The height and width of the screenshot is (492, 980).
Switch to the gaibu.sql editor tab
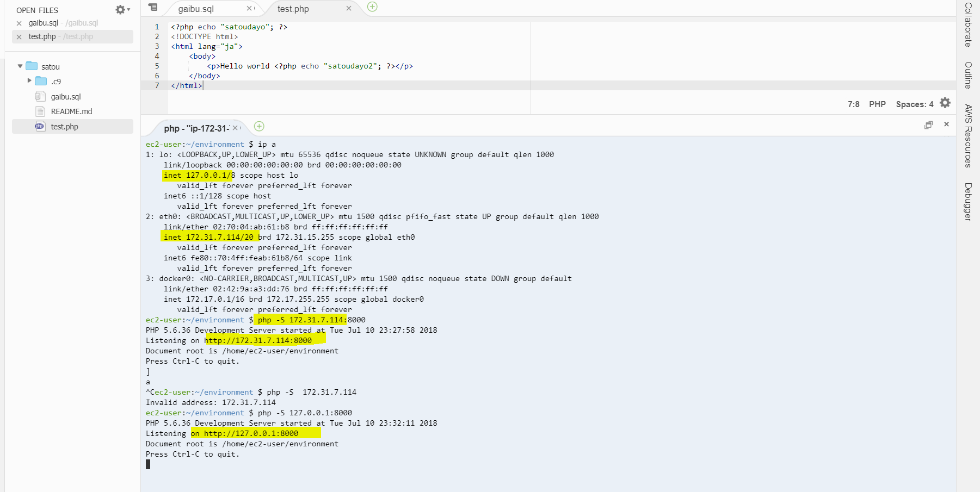click(x=196, y=9)
